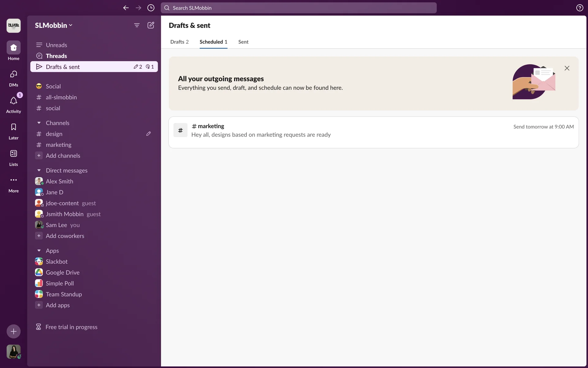
Task: Collapse the Channels section
Action: (x=39, y=123)
